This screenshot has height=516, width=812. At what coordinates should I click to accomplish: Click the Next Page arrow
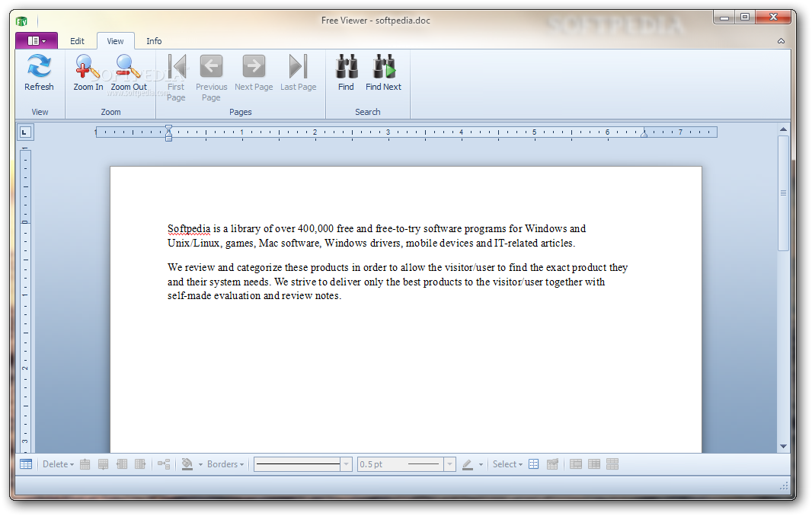pos(254,66)
